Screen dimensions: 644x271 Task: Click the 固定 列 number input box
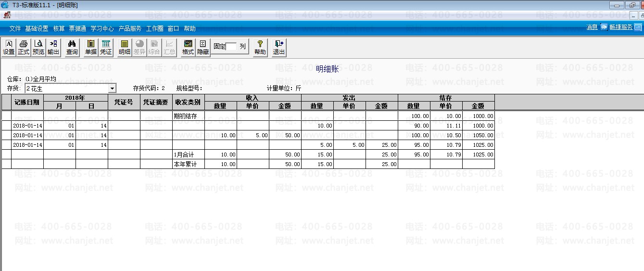(x=231, y=47)
